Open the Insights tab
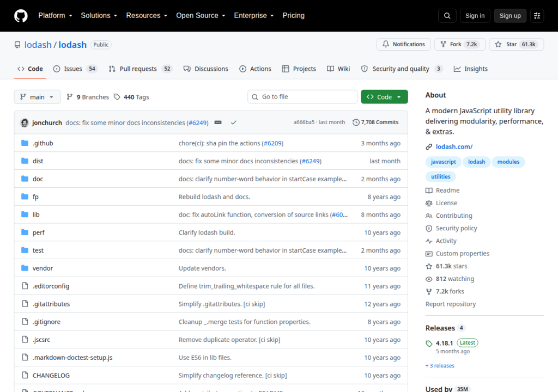The height and width of the screenshot is (392, 558). click(x=470, y=69)
